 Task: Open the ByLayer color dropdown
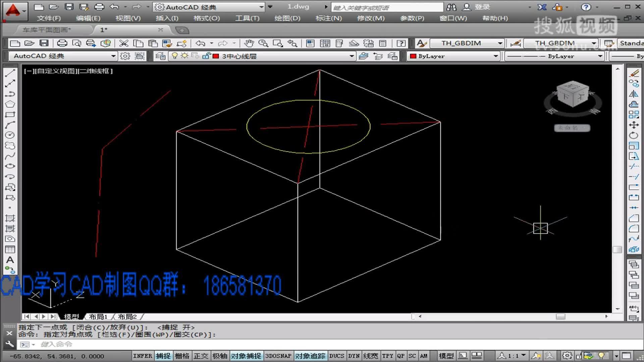point(495,56)
